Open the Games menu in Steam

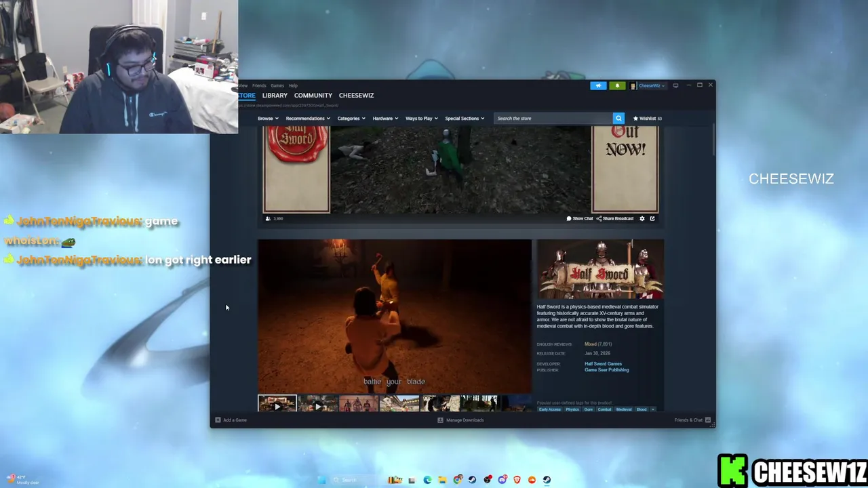tap(277, 85)
